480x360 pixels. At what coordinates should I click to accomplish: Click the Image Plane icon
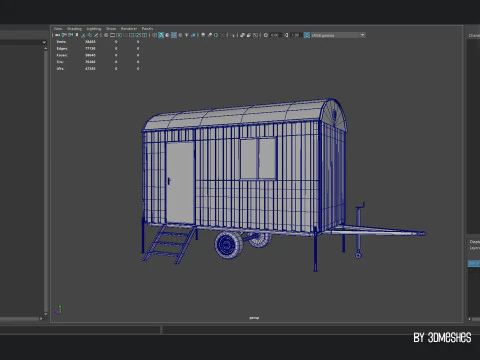point(83,35)
